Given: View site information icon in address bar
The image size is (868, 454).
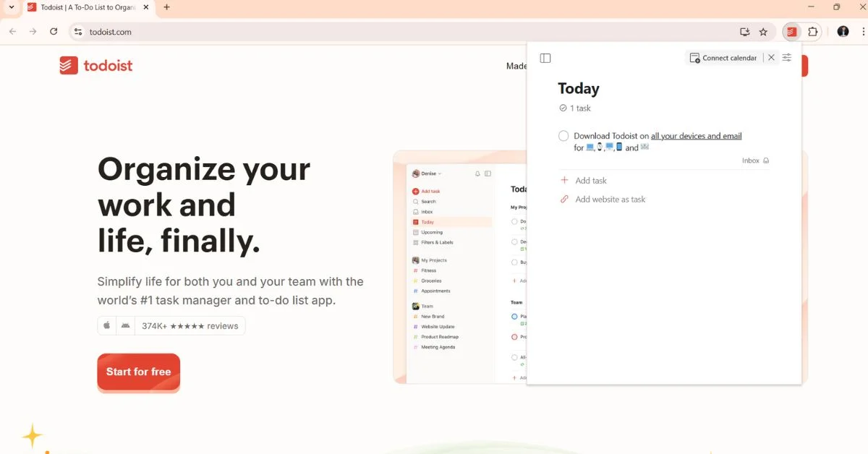Looking at the screenshot, I should coord(79,32).
